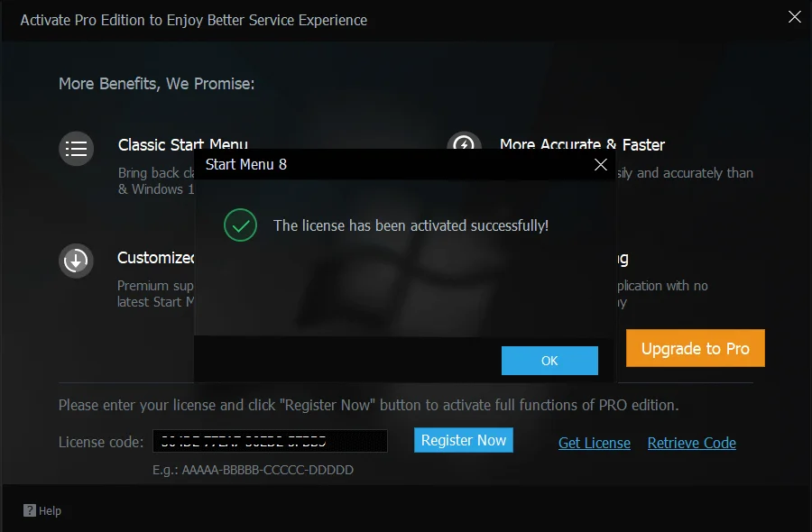Viewport: 812px width, 532px height.
Task: Click the 'Please enter your license' instruction text
Action: click(368, 405)
